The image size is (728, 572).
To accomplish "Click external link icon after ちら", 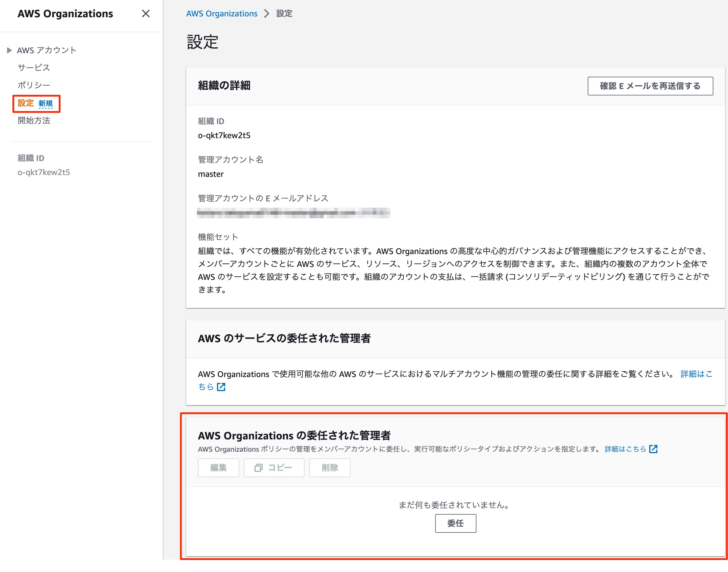I will coord(221,387).
